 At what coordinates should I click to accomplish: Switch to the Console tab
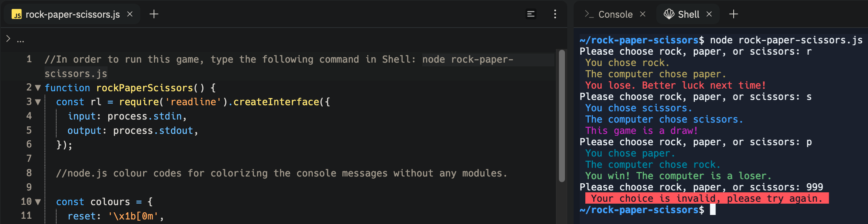pos(615,14)
